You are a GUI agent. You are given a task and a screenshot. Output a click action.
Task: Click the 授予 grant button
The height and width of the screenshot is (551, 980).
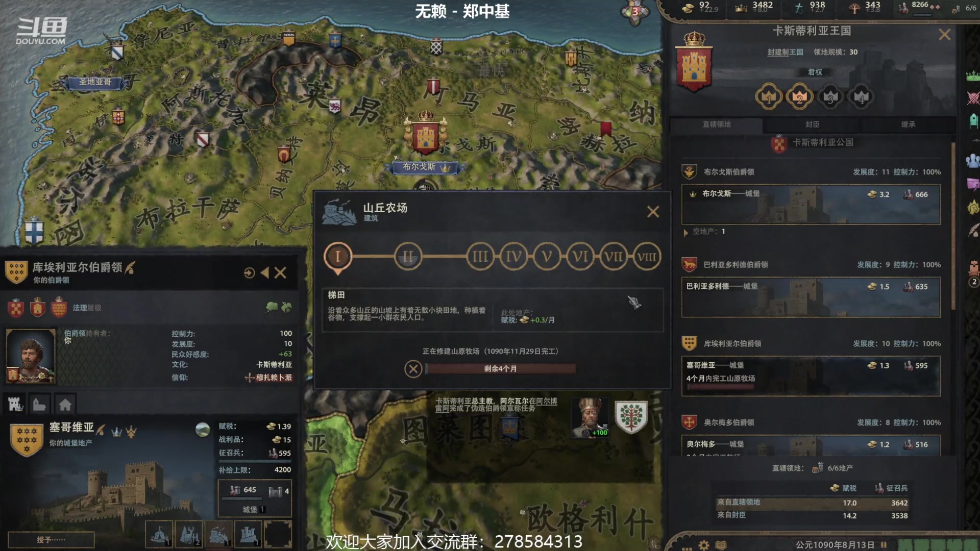click(x=51, y=540)
